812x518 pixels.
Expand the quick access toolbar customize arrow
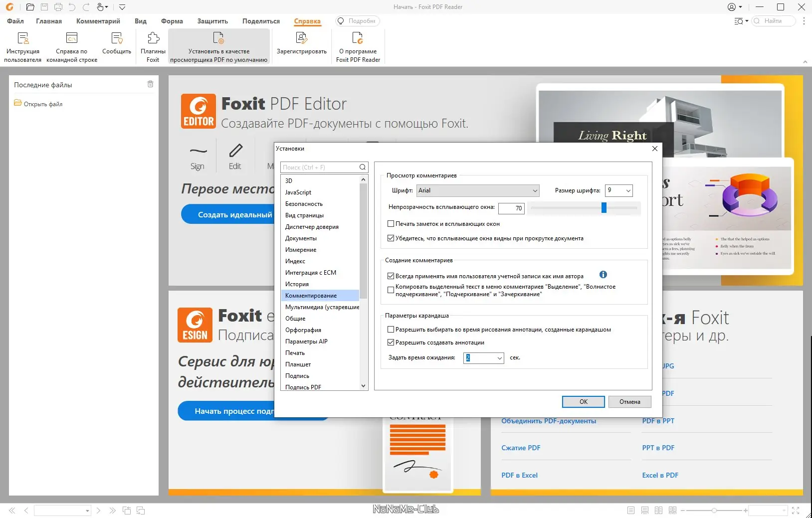click(x=122, y=7)
